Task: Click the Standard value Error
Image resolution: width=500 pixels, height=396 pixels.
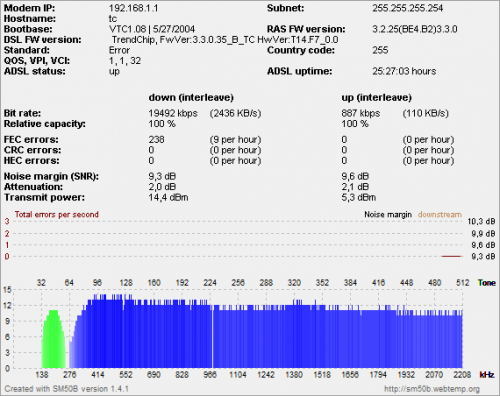Action: coord(119,50)
